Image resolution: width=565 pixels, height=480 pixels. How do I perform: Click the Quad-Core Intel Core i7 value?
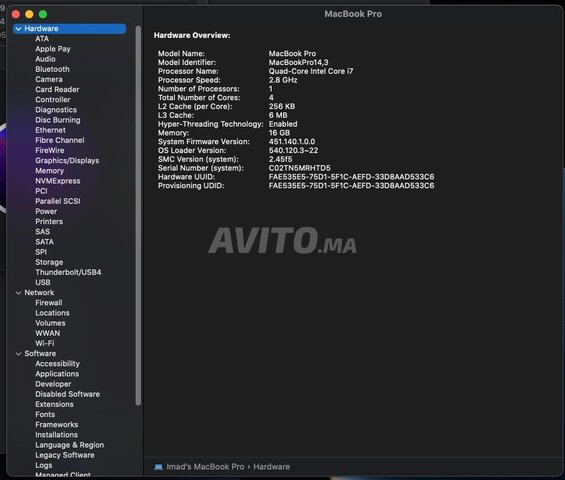coord(311,71)
